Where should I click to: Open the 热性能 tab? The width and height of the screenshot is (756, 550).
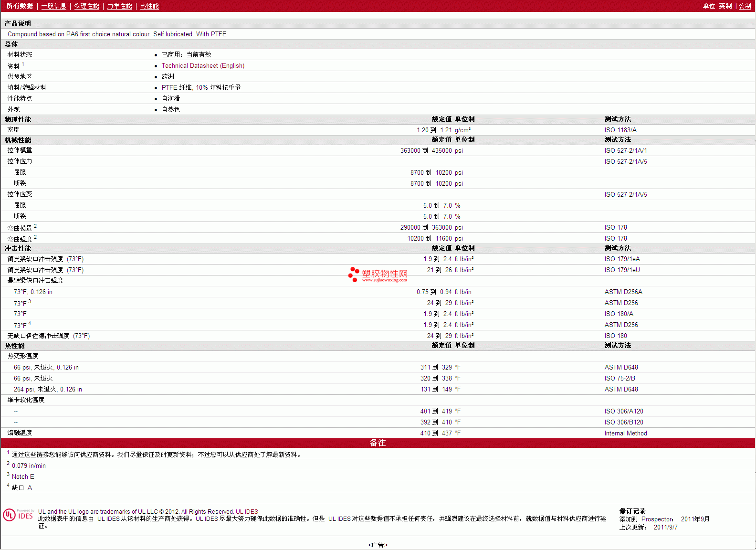point(149,6)
